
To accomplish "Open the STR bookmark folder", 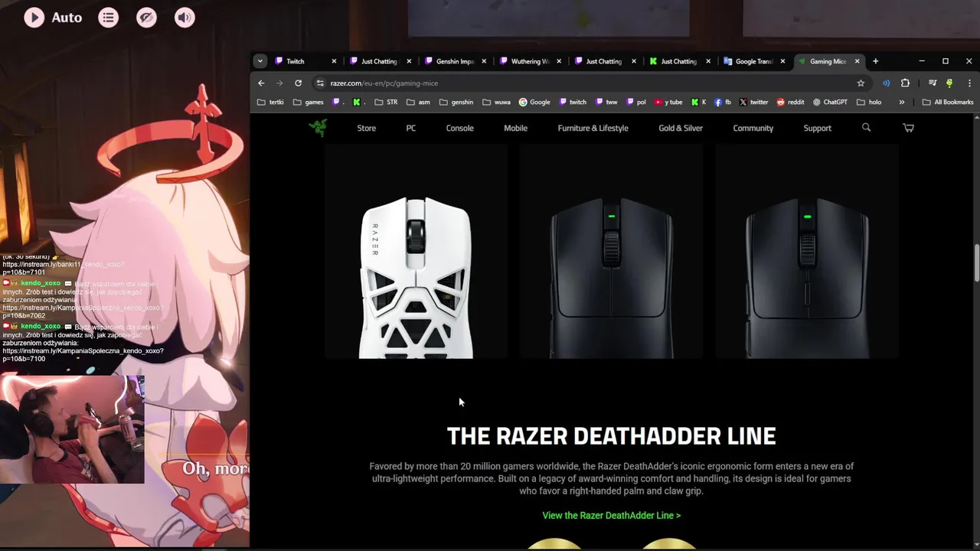I will point(386,102).
